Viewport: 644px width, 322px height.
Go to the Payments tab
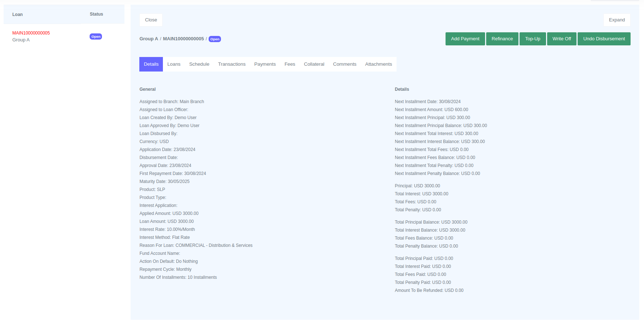point(265,64)
